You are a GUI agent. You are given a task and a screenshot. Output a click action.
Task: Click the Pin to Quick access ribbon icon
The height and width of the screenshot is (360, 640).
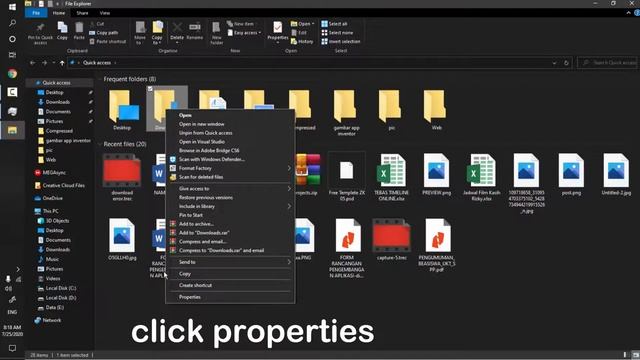(40, 33)
